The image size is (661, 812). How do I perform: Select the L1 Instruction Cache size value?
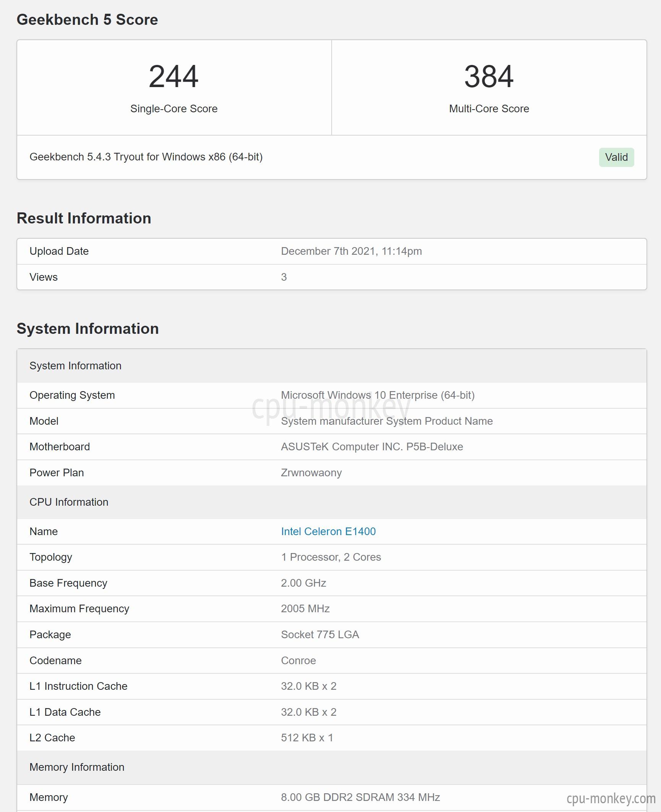(309, 686)
